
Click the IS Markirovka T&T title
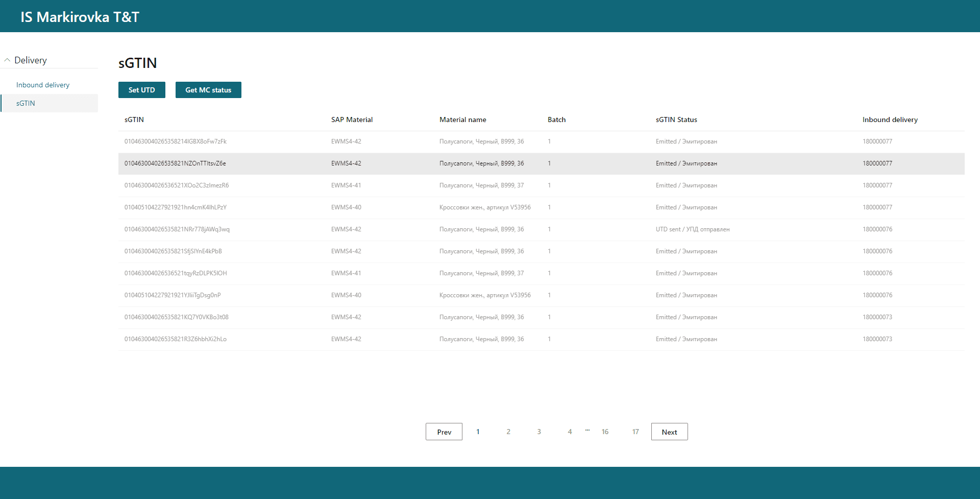[80, 17]
